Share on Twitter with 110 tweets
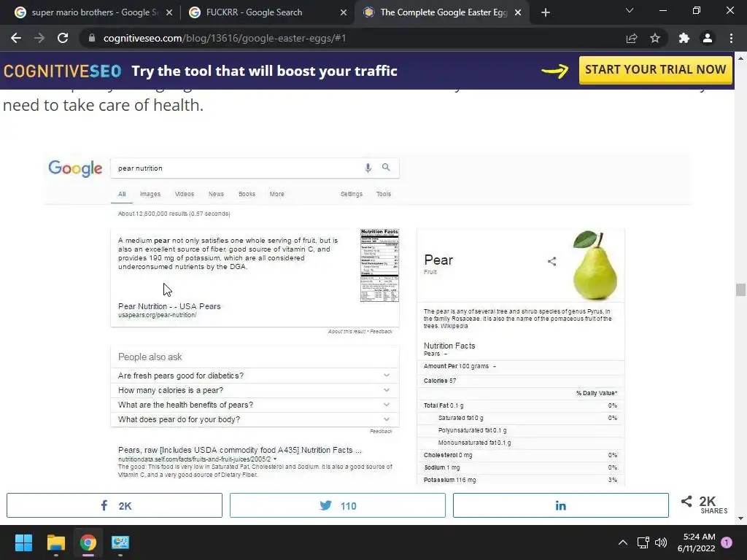Viewport: 747px width, 560px height. 337,505
